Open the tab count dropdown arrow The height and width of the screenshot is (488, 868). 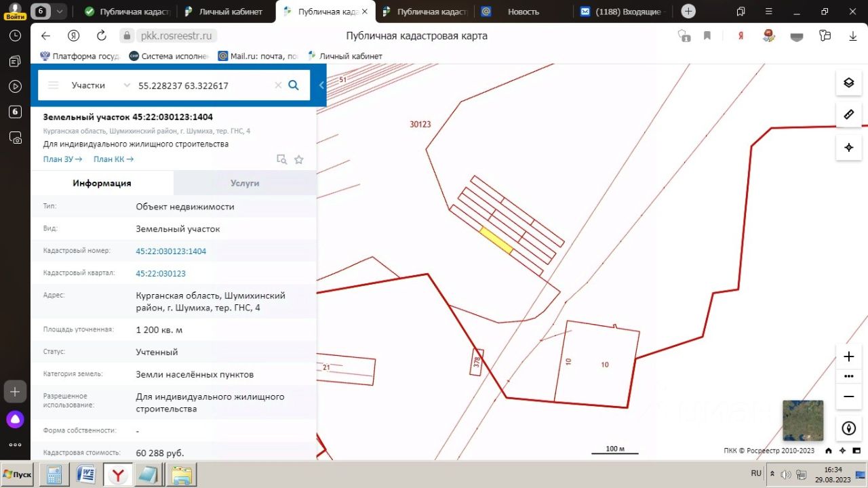point(60,12)
